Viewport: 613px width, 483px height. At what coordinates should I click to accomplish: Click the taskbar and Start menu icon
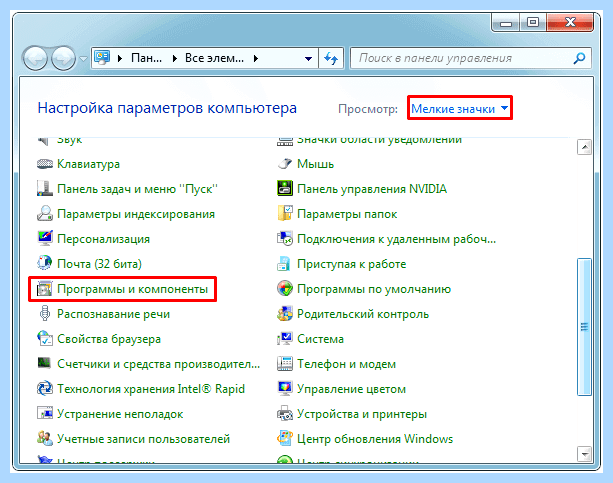[x=45, y=189]
